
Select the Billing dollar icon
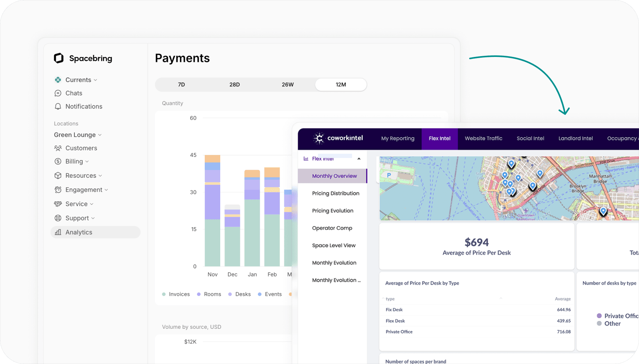tap(58, 161)
